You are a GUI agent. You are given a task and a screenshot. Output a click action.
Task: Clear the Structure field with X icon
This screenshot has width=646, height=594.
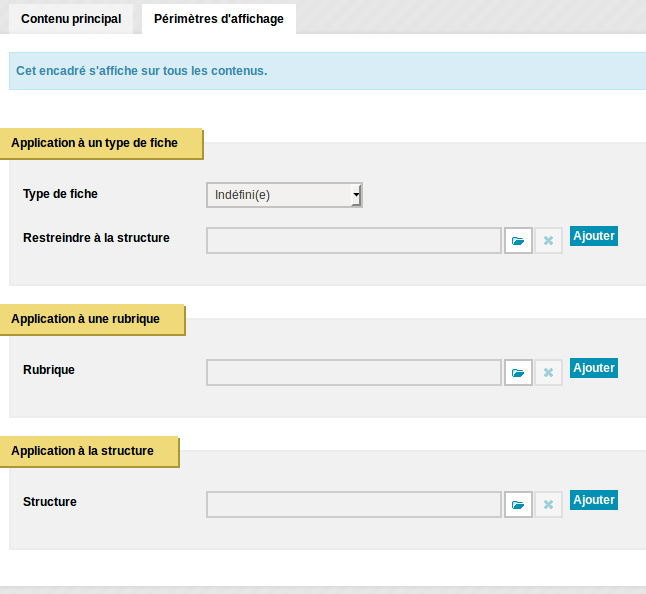click(548, 505)
